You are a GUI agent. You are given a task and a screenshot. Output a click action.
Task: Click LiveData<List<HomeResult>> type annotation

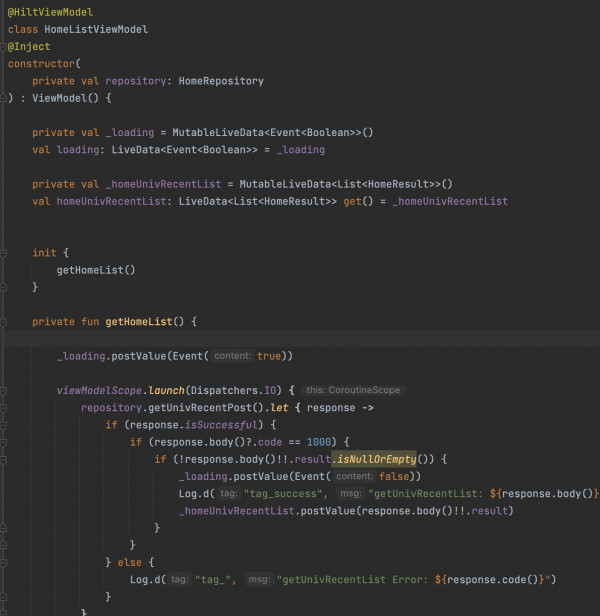click(257, 202)
